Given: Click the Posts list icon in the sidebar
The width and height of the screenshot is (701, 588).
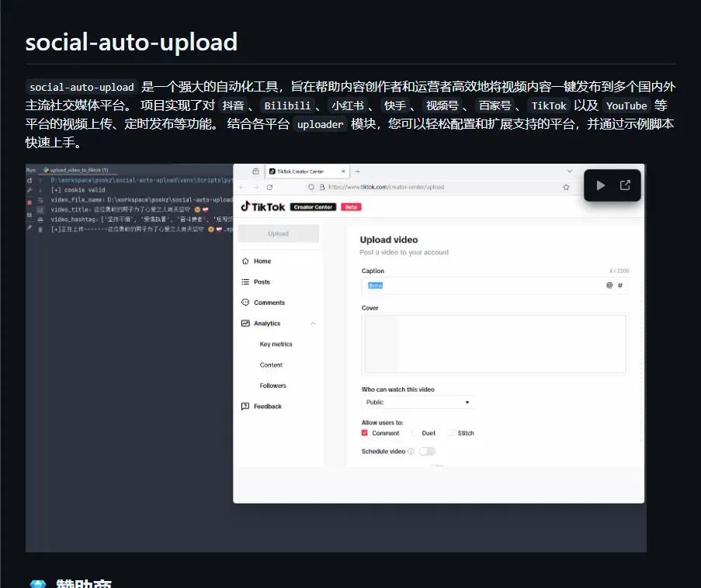Looking at the screenshot, I should 245,282.
